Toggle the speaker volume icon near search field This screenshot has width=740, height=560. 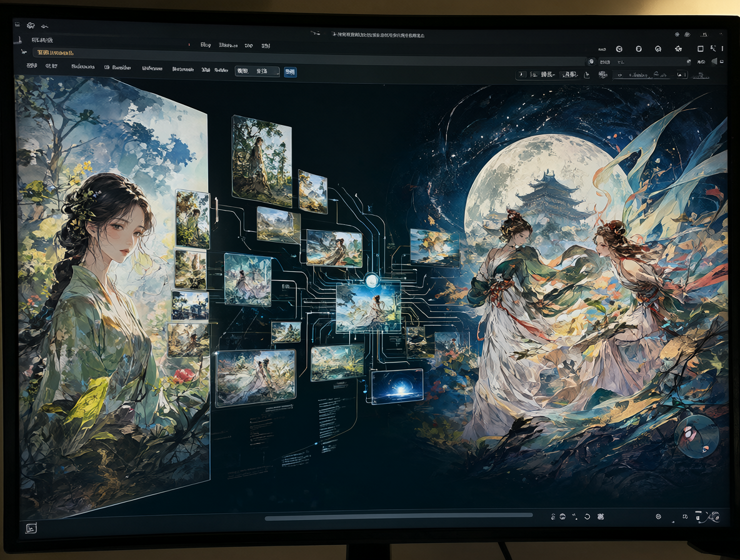coord(714,61)
